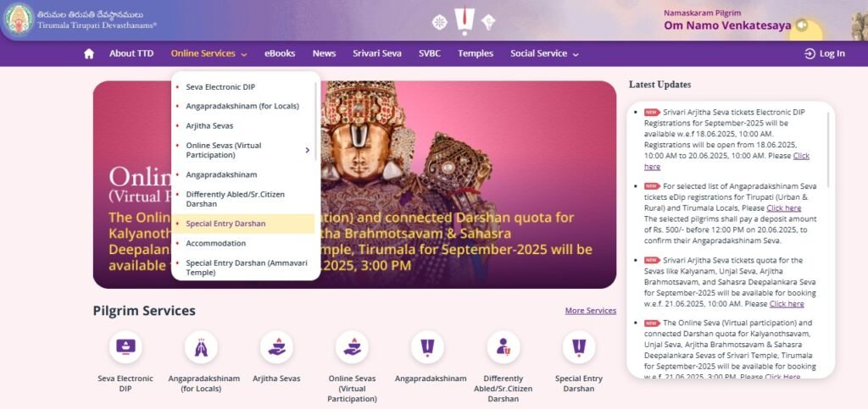The height and width of the screenshot is (409, 868).
Task: Open the eBooks navigation item
Action: click(x=280, y=53)
